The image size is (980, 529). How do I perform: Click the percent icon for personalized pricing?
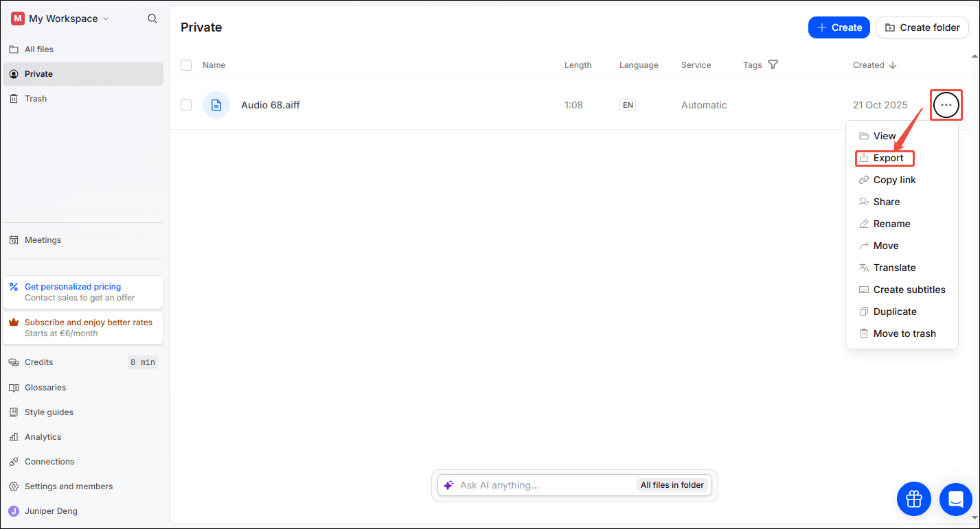pos(14,287)
